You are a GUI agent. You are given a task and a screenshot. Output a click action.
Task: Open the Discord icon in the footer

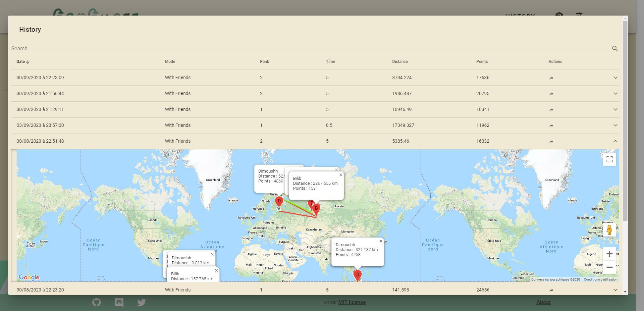[x=119, y=302]
